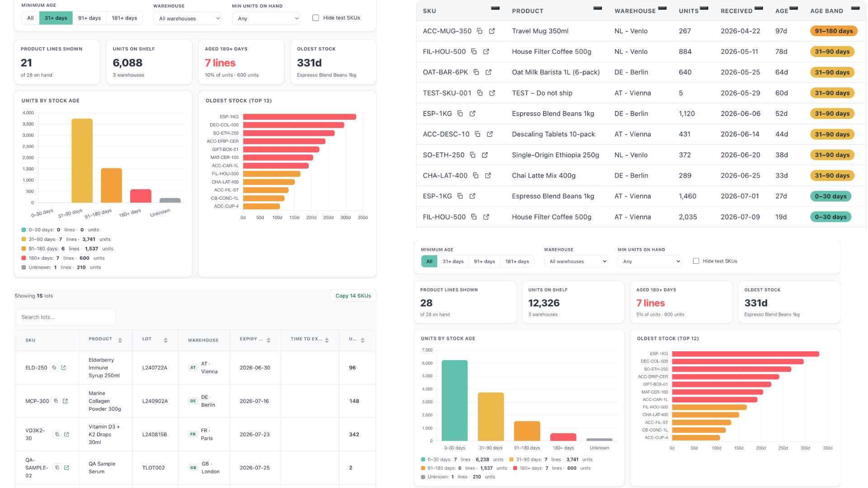Open the All warehouses dropdown above the 6,088 units card
The width and height of the screenshot is (868, 488).
tap(188, 19)
